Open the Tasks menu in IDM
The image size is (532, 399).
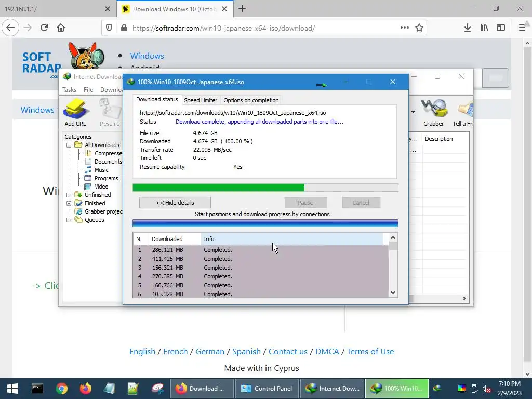tap(69, 90)
